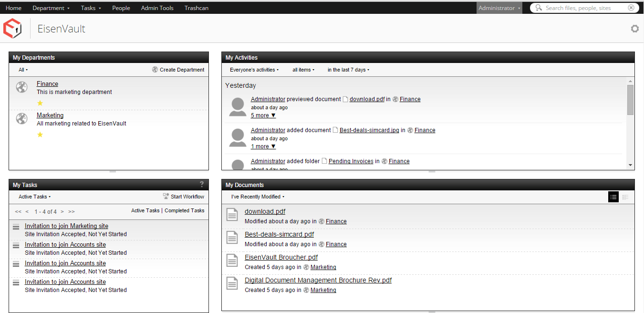
Task: Open the Admin Tools menu item
Action: (157, 8)
